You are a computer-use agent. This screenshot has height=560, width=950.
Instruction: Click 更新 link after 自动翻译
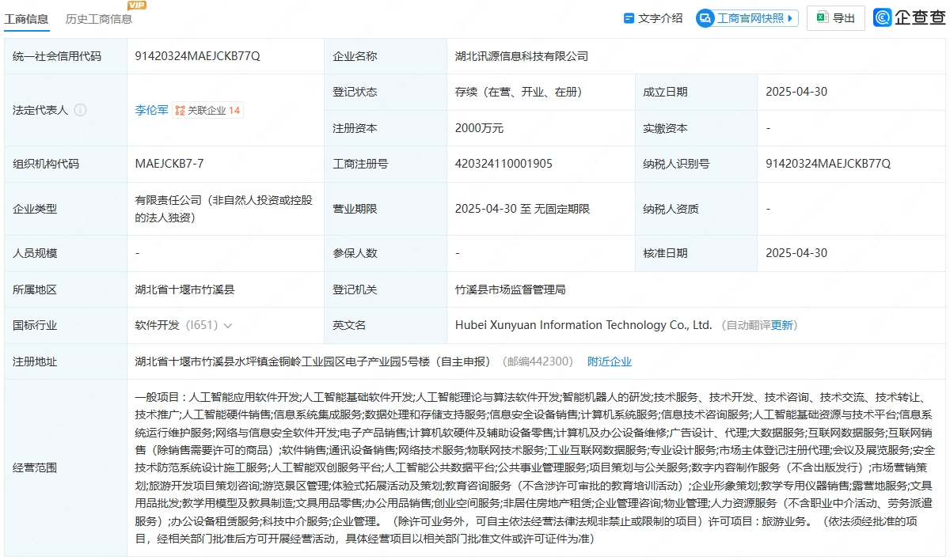(x=782, y=325)
